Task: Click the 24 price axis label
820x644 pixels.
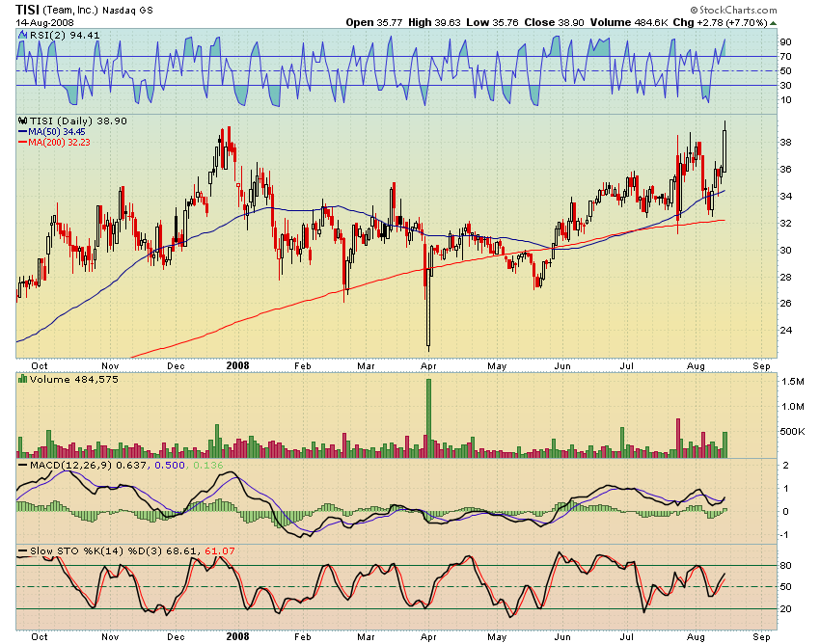Action: (785, 331)
